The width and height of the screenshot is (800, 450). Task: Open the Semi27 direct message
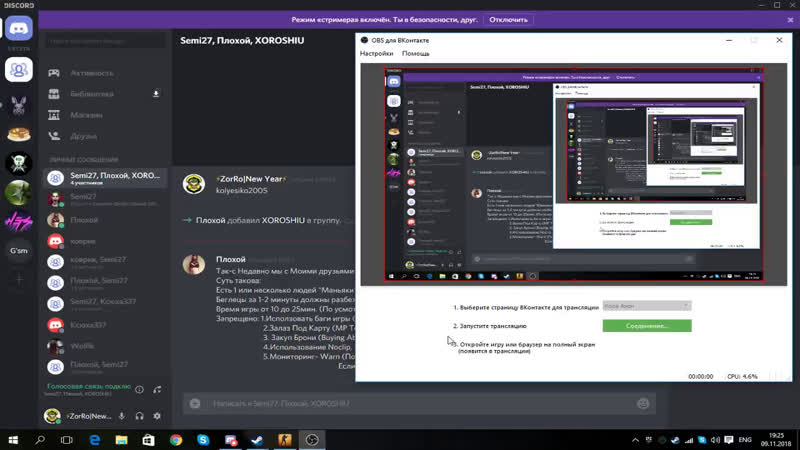105,199
